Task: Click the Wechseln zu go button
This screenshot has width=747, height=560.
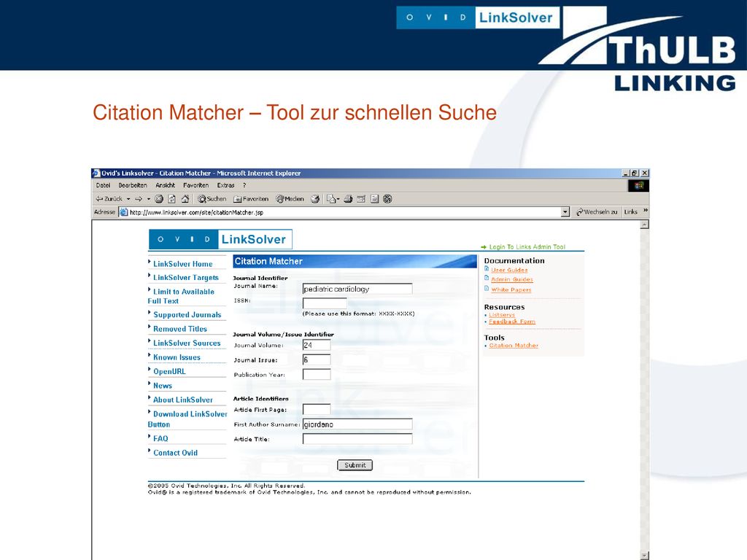Action: click(597, 212)
